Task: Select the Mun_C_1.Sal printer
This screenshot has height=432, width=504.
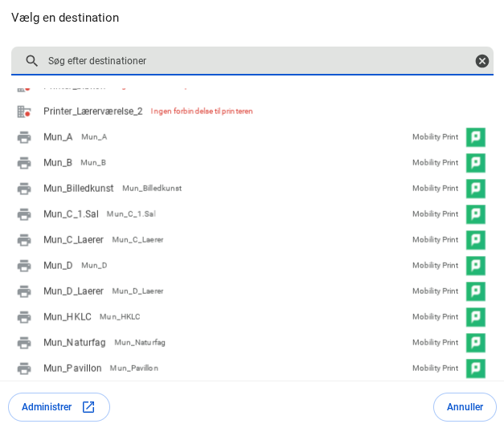Action: pos(71,214)
